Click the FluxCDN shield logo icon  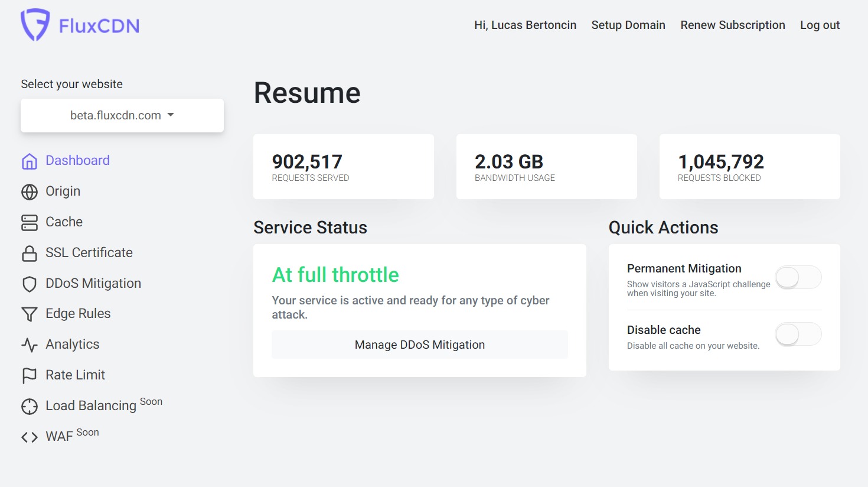pyautogui.click(x=35, y=25)
